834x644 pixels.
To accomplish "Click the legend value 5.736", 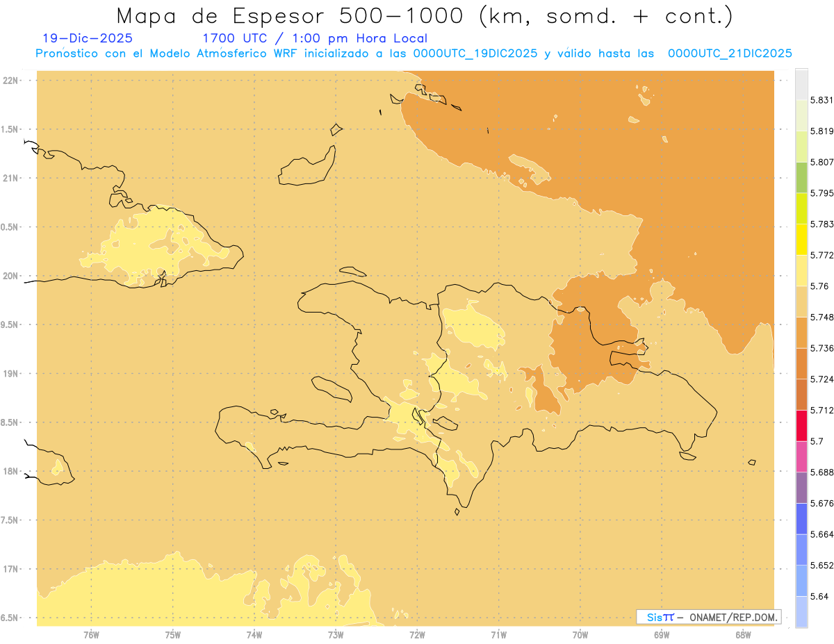I will 821,348.
